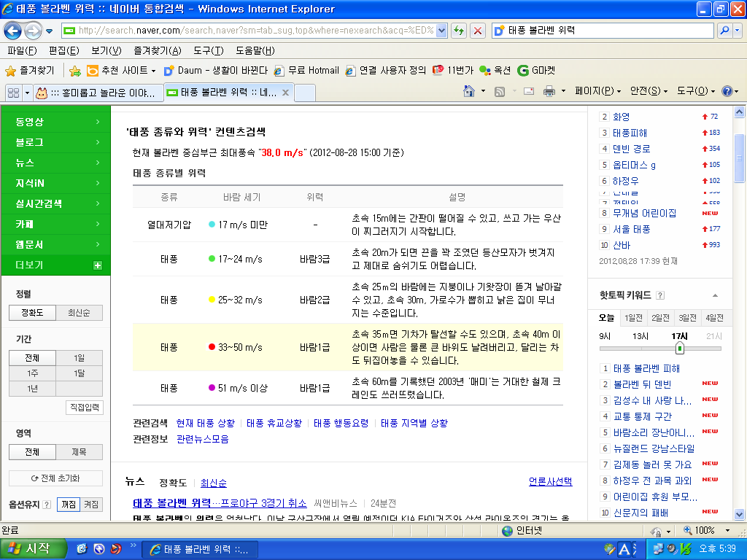747x560 pixels.
Task: Click the Home icon in the command bar
Action: (470, 91)
